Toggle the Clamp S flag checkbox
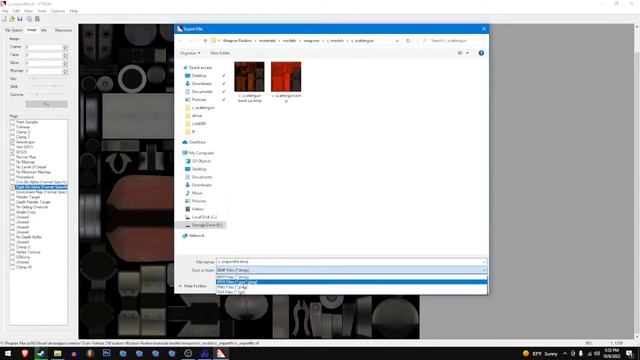The width and height of the screenshot is (640, 360). [x=12, y=132]
